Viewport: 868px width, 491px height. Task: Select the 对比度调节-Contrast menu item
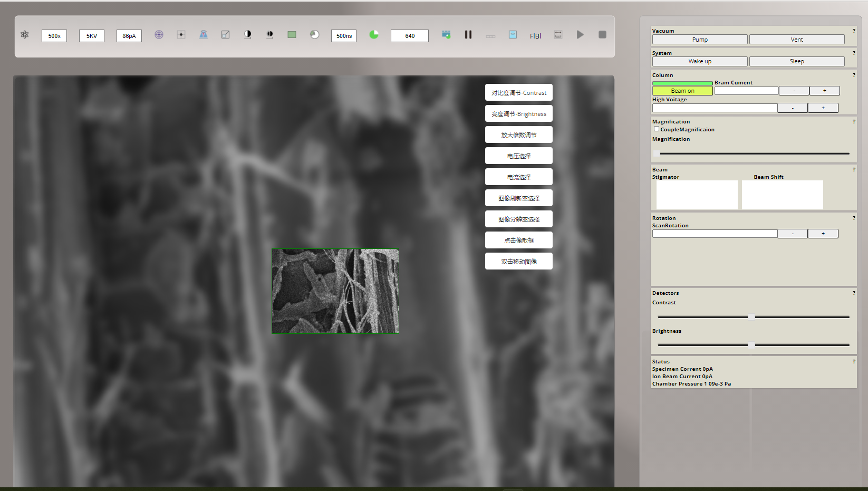519,93
